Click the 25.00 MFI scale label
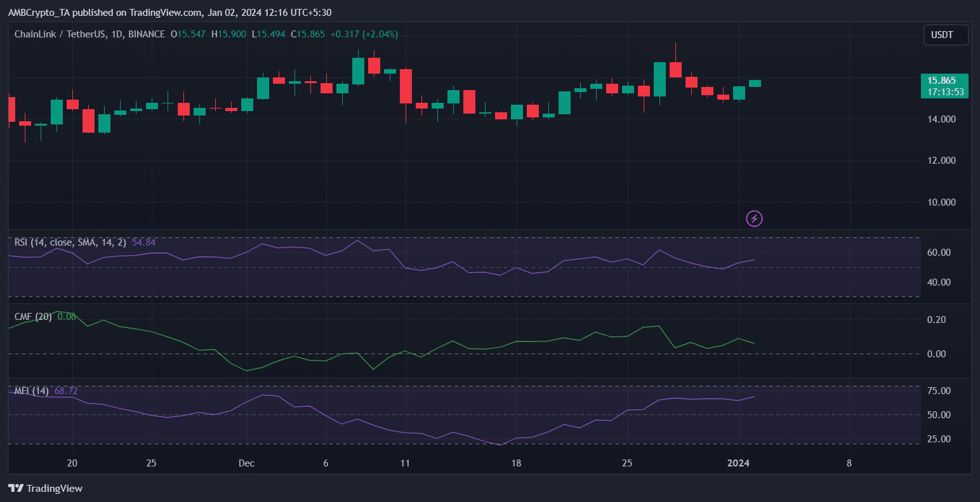 point(938,439)
